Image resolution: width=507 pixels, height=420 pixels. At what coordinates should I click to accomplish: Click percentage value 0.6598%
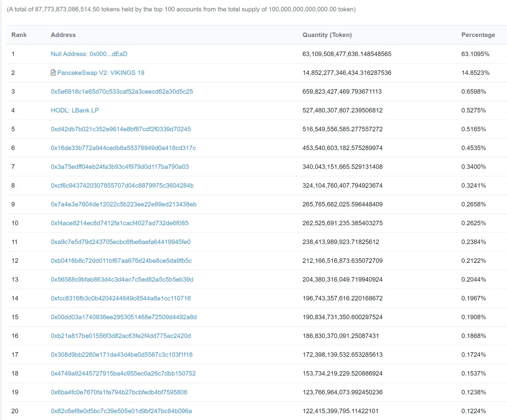(474, 92)
